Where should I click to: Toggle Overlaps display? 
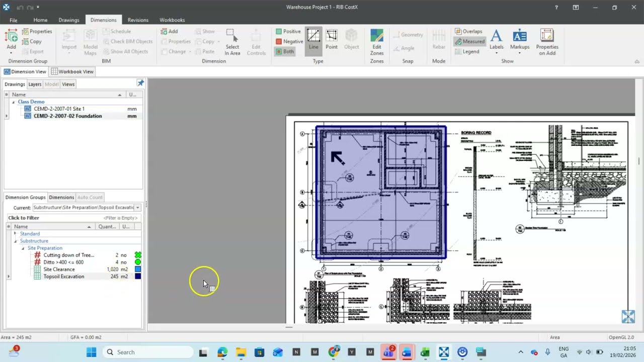tap(468, 31)
